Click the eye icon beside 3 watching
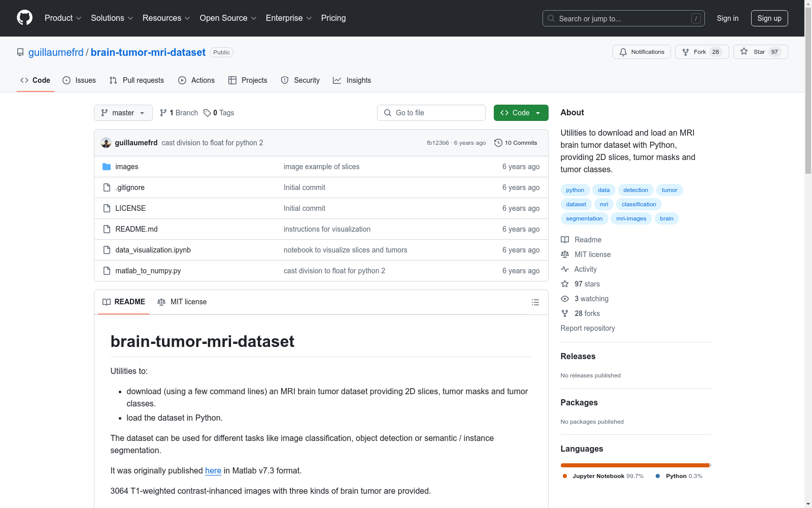Viewport: 812px width, 508px height. (565, 299)
